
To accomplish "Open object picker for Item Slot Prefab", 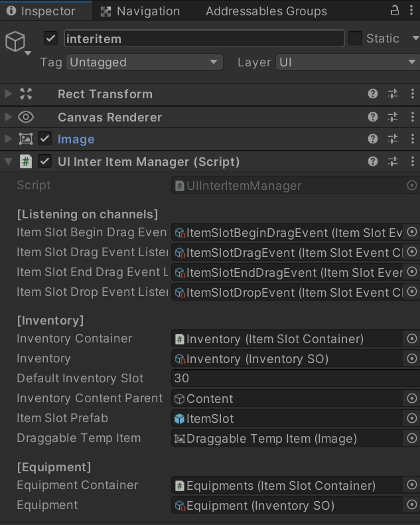I will click(x=412, y=418).
